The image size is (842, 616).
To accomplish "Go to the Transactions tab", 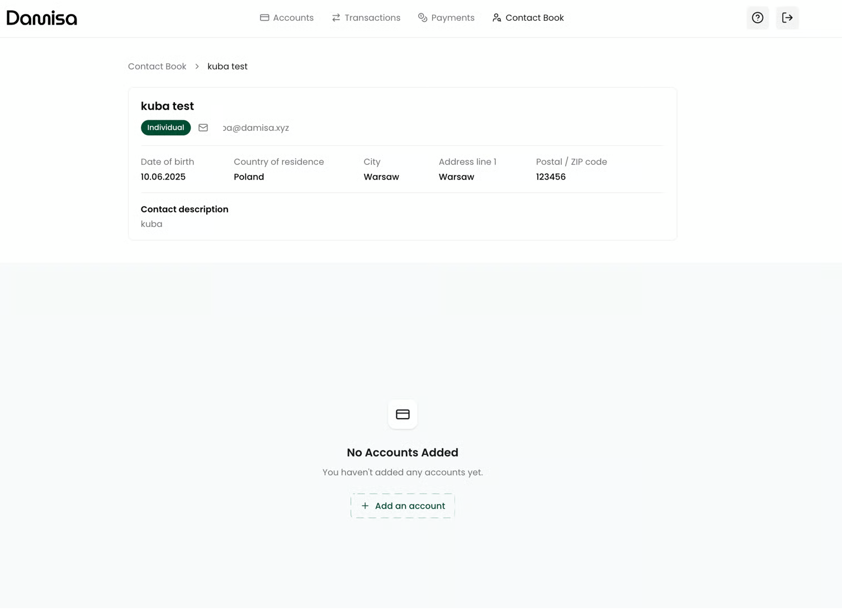I will tap(366, 18).
